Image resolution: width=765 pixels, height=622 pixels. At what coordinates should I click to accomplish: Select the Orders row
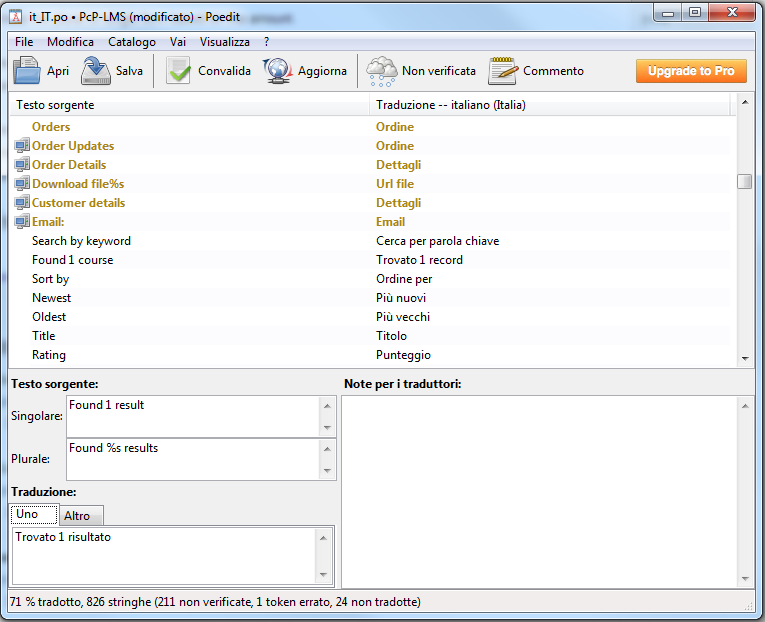coord(372,127)
